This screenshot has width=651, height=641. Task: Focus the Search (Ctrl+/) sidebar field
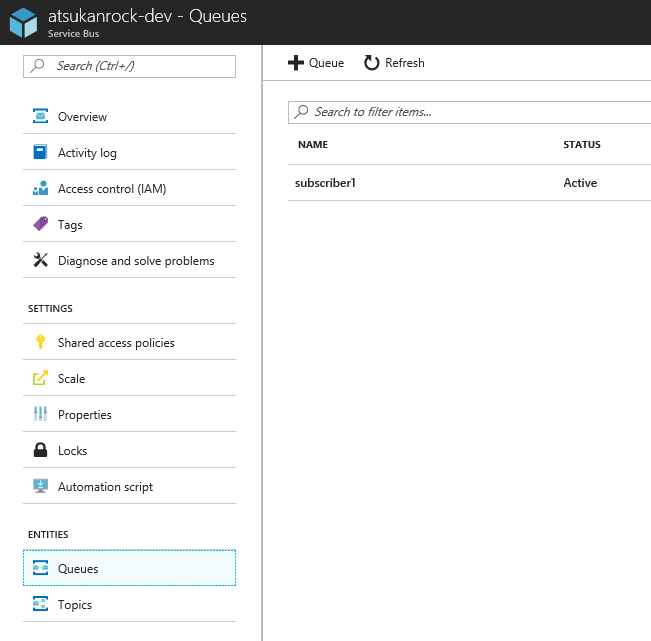tap(130, 66)
